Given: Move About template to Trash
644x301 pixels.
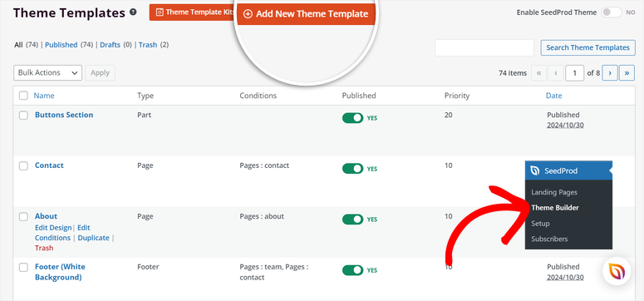Looking at the screenshot, I should click(44, 248).
